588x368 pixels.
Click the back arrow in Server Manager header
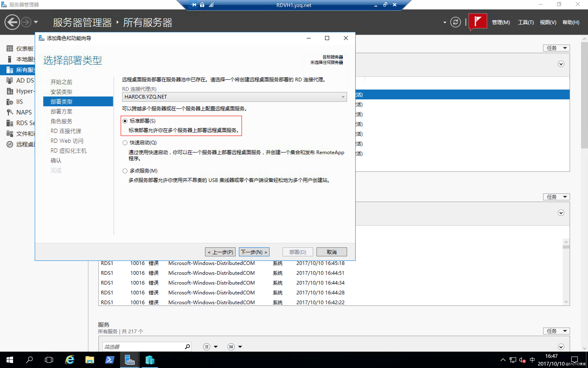pos(12,22)
